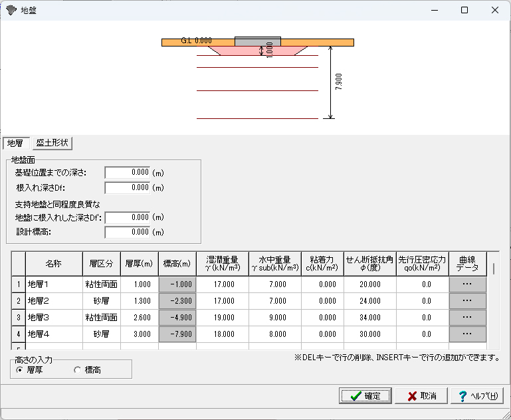This screenshot has height=420, width=511.
Task: Click preconsolidation stress 0.0 in 地層2 row
Action: [423, 301]
